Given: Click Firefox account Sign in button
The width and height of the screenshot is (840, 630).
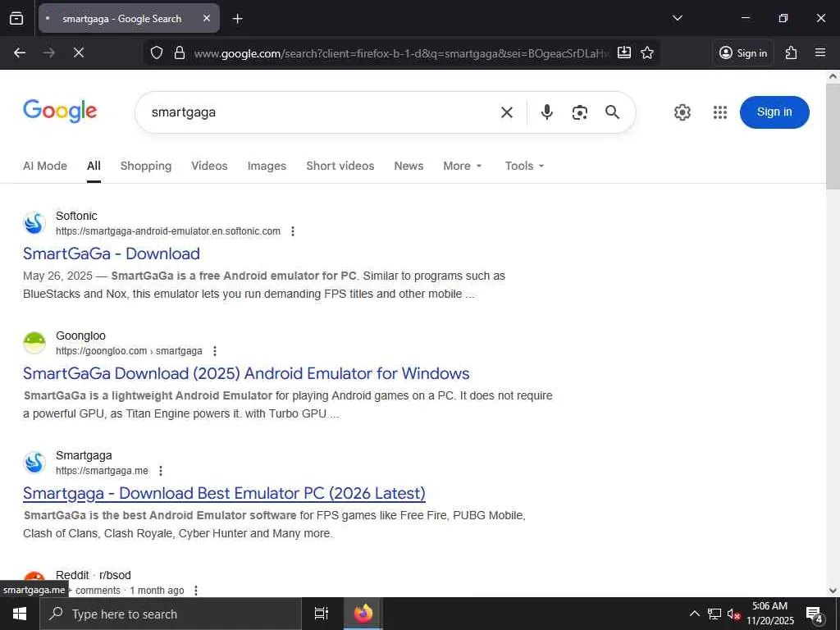Looking at the screenshot, I should (743, 52).
